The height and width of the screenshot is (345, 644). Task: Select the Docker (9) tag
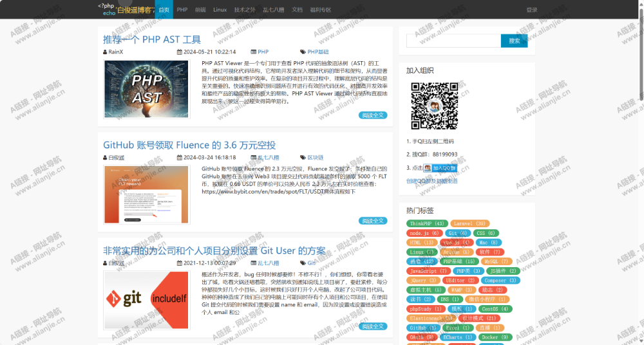click(495, 337)
